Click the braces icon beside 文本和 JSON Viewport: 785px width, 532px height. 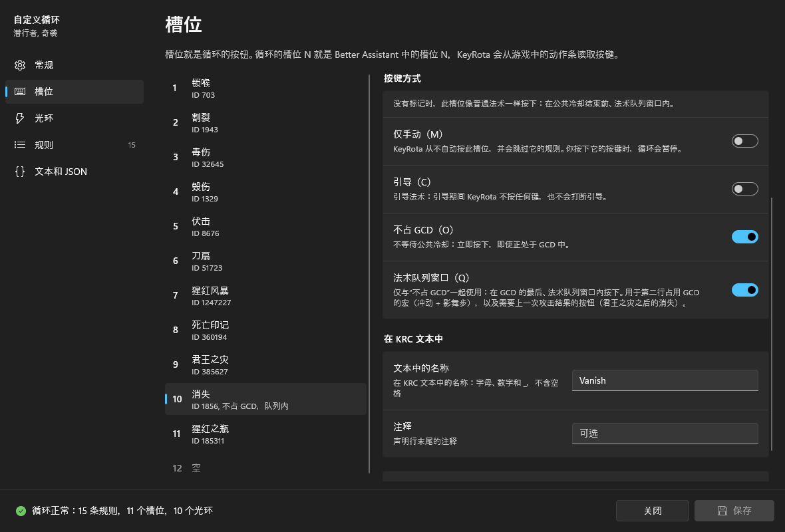[20, 171]
